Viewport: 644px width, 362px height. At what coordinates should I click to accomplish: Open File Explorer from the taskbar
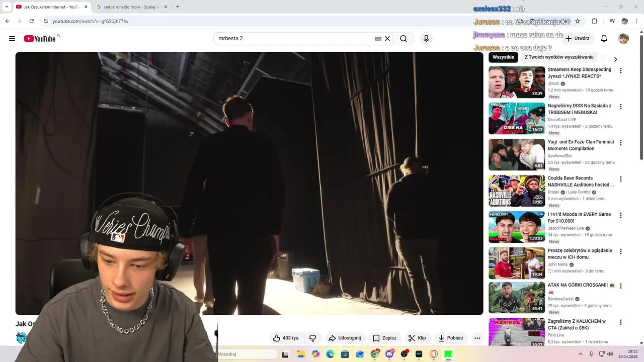tap(300, 354)
